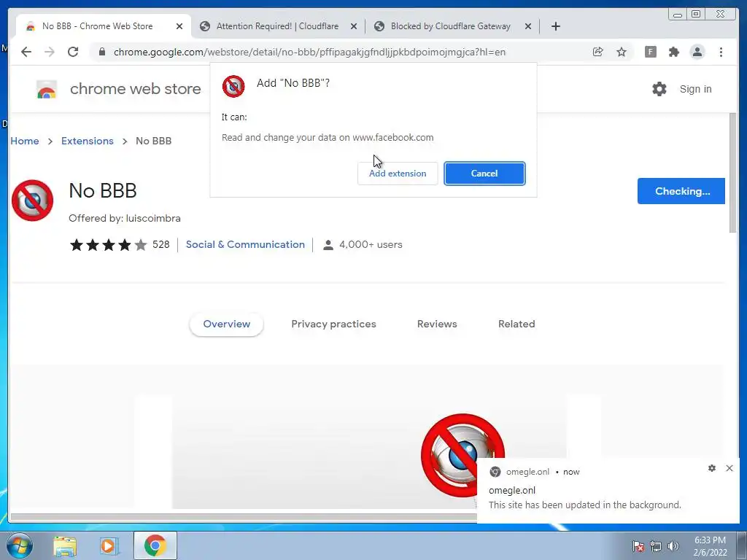Screen dimensions: 747x560
Task: Confirm with the Add extension button
Action: pyautogui.click(x=398, y=174)
